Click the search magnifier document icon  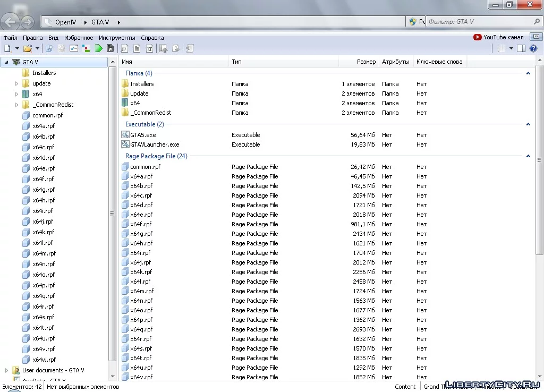[124, 48]
